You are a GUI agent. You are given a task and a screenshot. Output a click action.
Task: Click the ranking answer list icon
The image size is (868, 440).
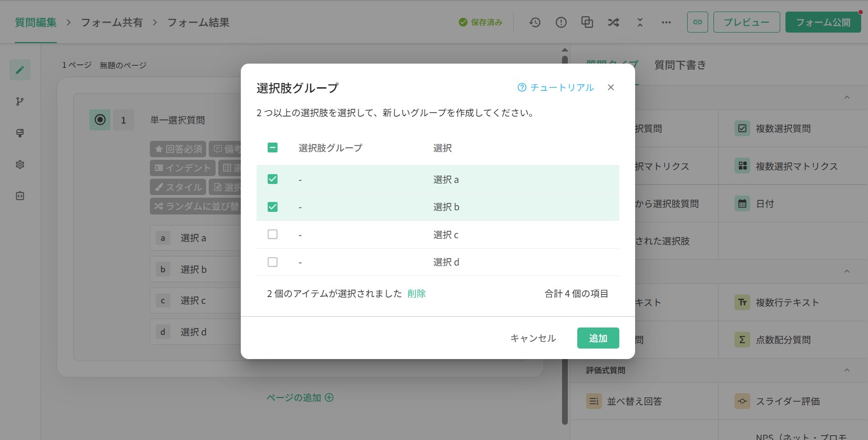click(x=594, y=401)
